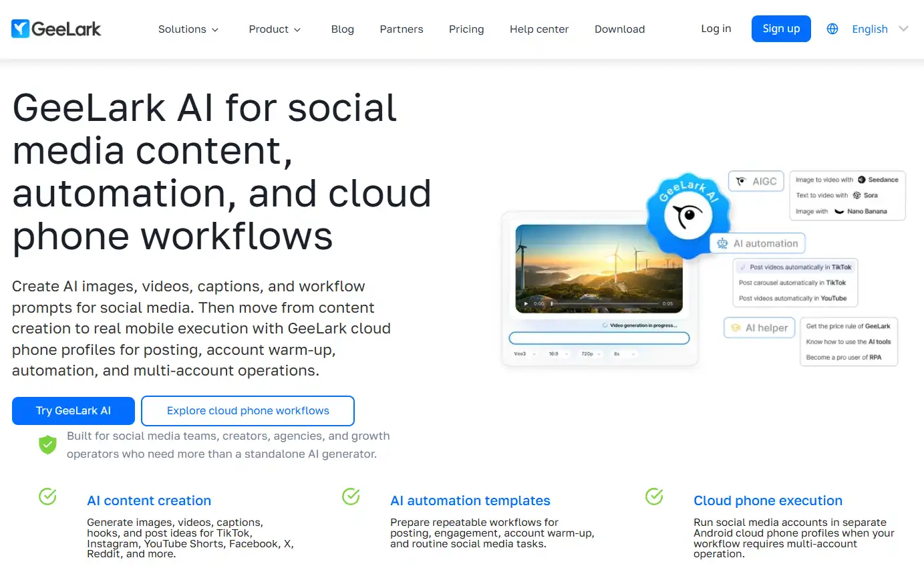Click the Sora logo icon
This screenshot has height=568, width=924.
click(x=857, y=196)
